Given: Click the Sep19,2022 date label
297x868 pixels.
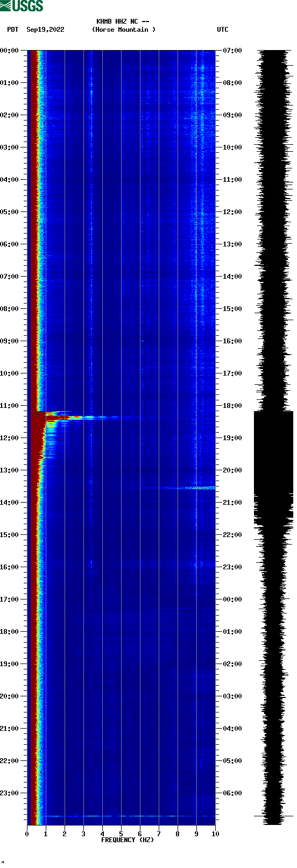Looking at the screenshot, I should click(45, 30).
